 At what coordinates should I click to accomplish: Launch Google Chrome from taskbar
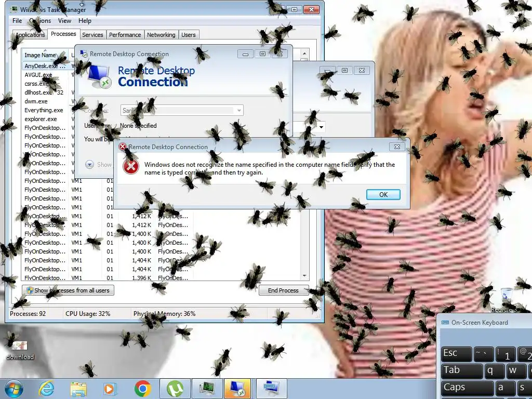tap(143, 389)
